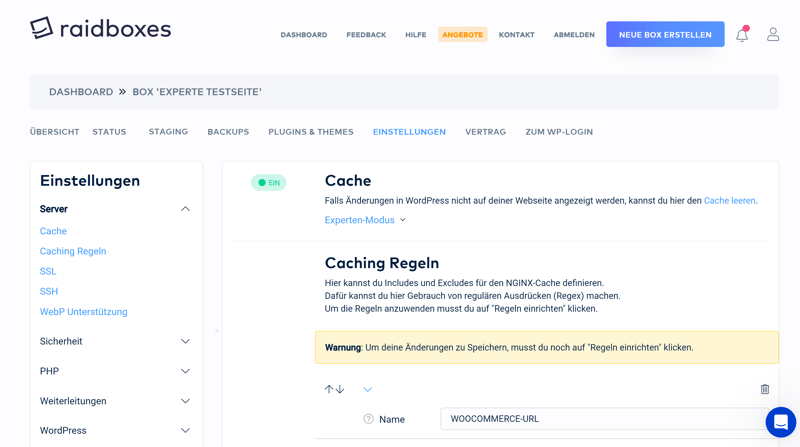
Task: Click the Name field with WOOCOMMERCE-URL
Action: point(600,419)
